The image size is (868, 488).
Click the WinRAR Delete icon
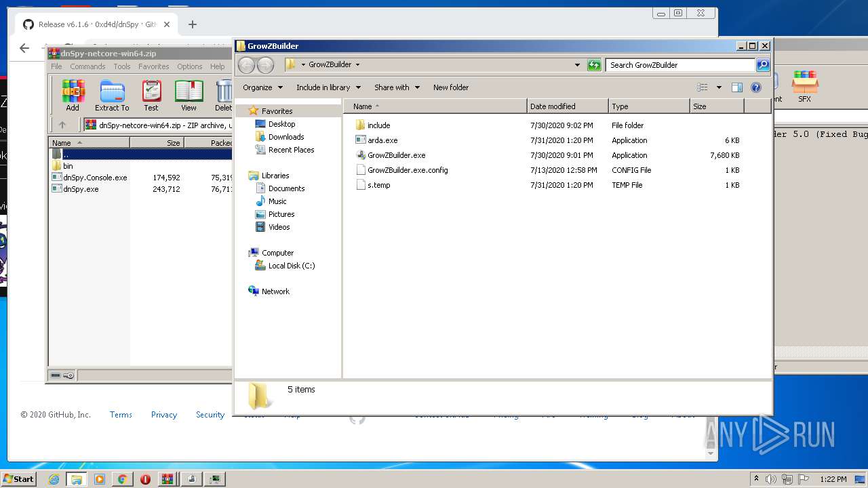(x=224, y=91)
